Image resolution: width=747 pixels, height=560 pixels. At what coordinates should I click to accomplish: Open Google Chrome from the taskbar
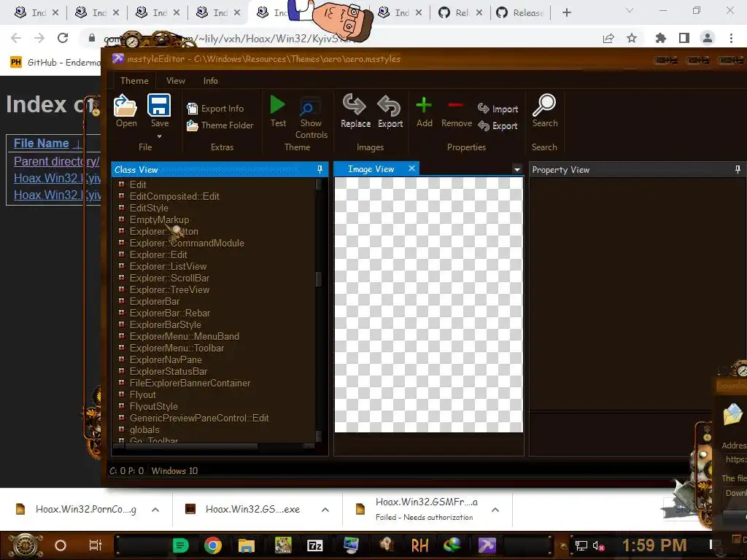pyautogui.click(x=213, y=545)
